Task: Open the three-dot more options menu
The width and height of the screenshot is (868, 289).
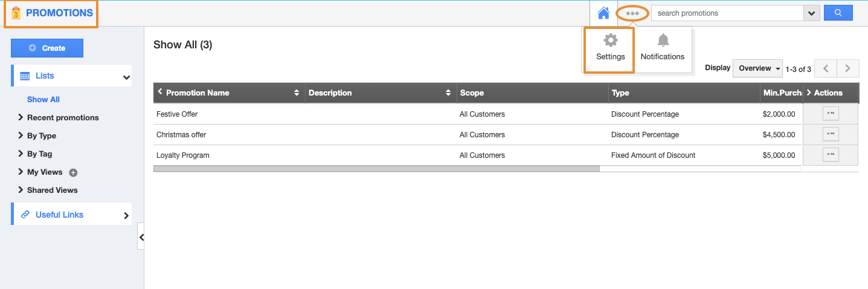Action: [632, 13]
